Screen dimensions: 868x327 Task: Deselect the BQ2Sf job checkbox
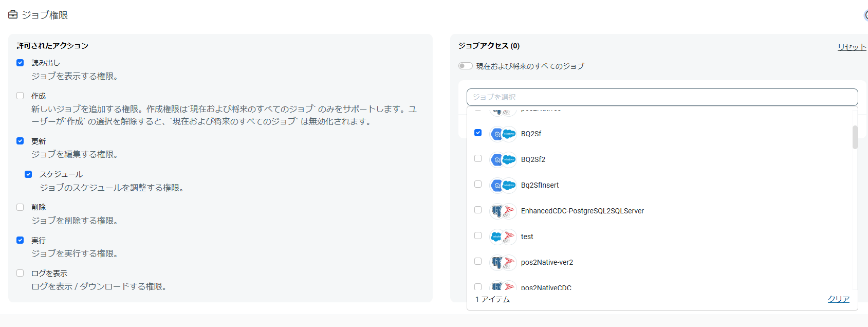point(478,133)
